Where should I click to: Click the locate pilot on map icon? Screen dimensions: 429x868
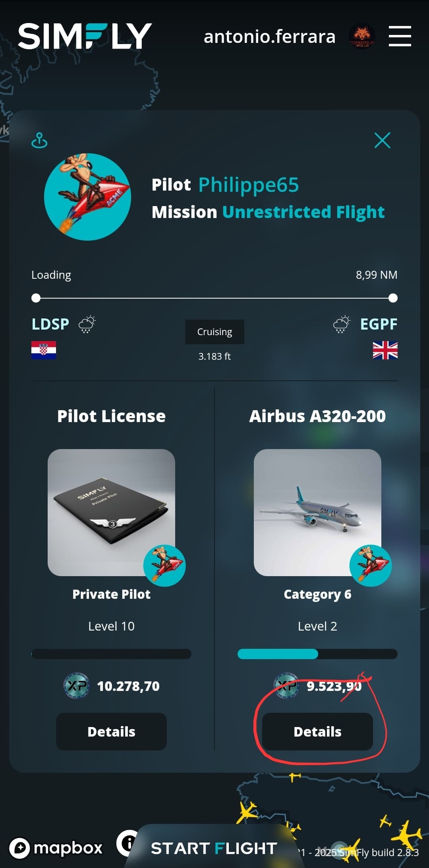39,140
